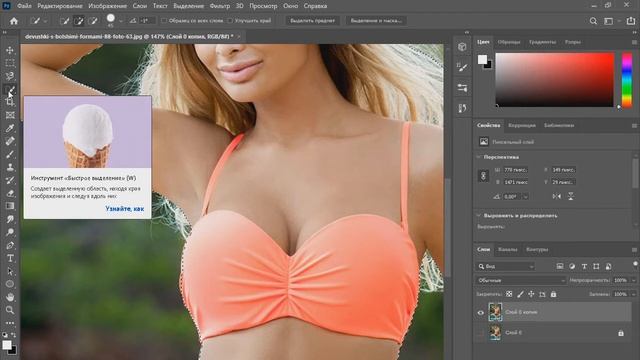The image size is (640, 360).
Task: Select the Rectangular Marquee tool
Action: (10, 63)
